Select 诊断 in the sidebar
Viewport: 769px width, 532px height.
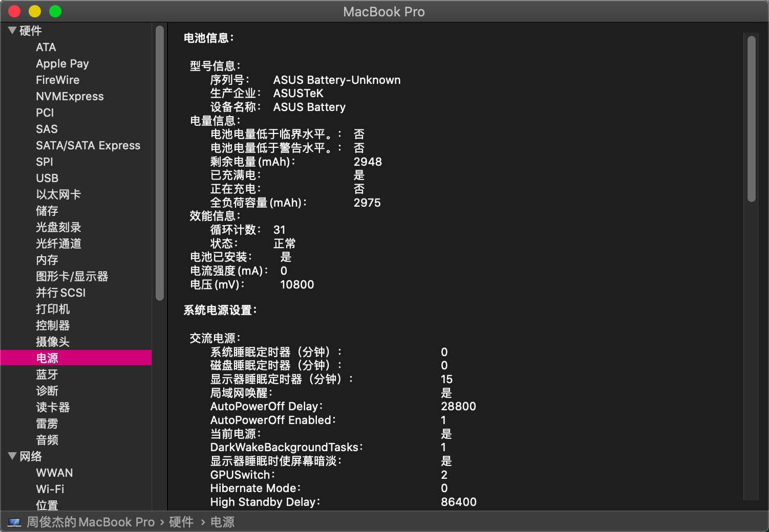47,391
